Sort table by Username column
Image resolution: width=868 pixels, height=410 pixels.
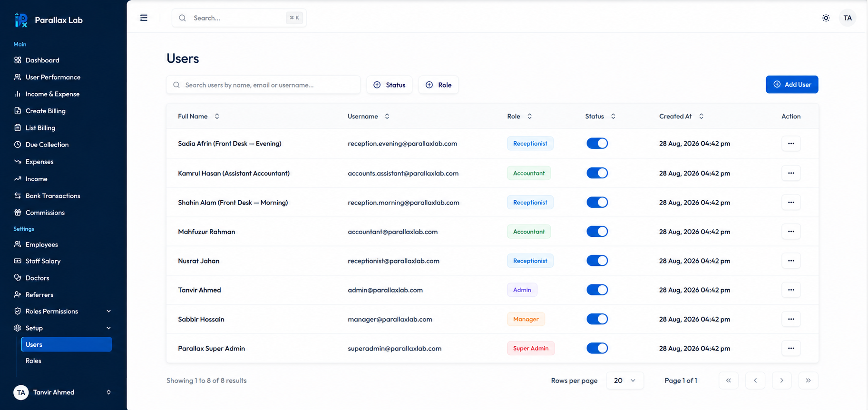click(369, 117)
